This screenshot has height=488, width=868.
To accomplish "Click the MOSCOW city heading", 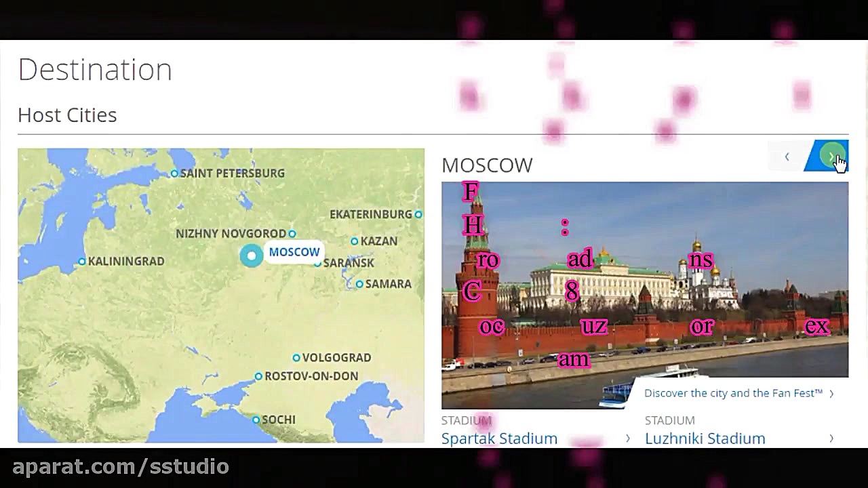I will coord(487,165).
